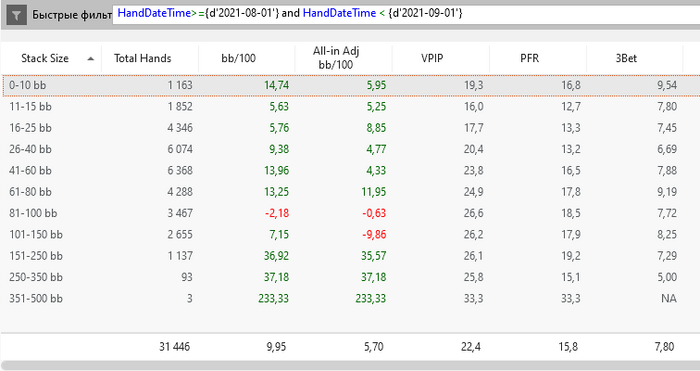The height and width of the screenshot is (371, 700).
Task: Select the 81-100 bb row
Action: (x=350, y=213)
